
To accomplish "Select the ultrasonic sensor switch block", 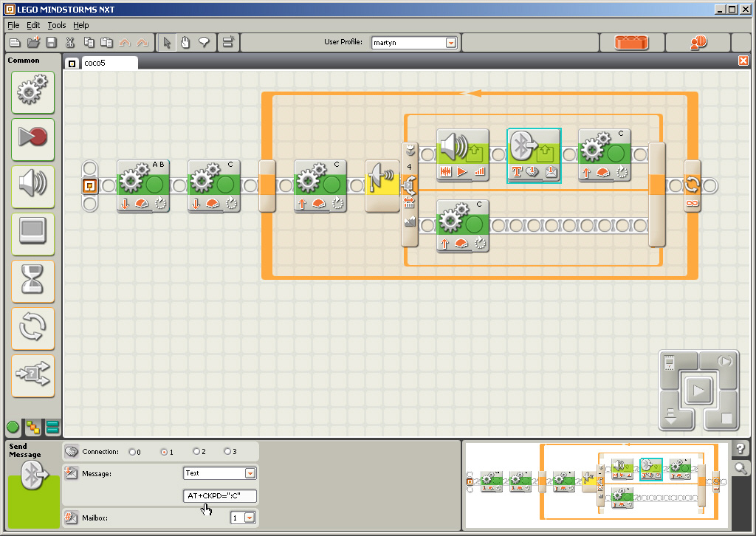I will (x=383, y=186).
